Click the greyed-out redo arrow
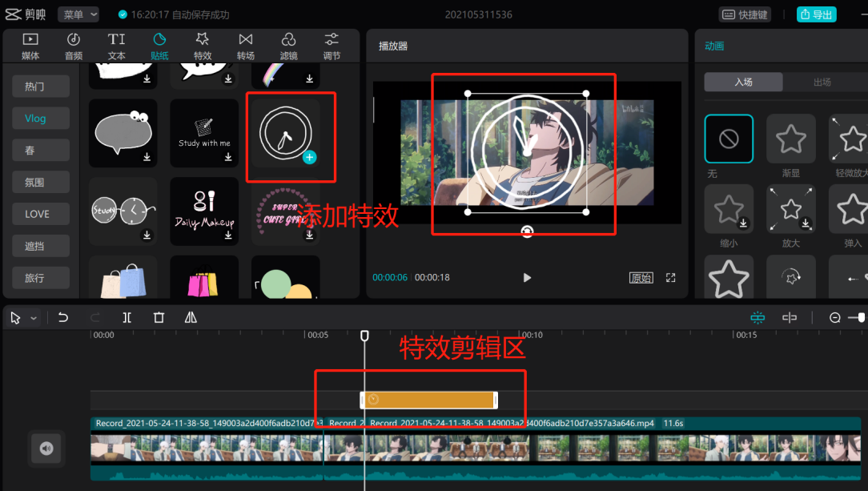868x491 pixels. (94, 318)
